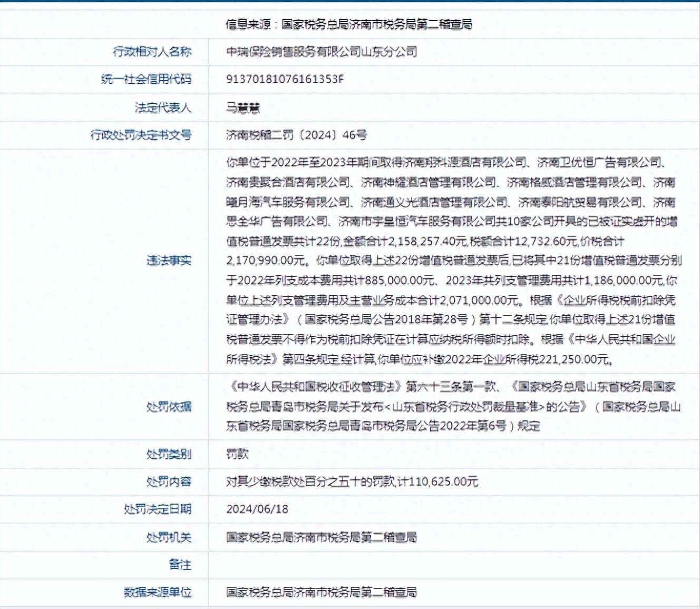This screenshot has width=700, height=609.
Task: Click the label 行政相对人名称
Action: point(152,52)
